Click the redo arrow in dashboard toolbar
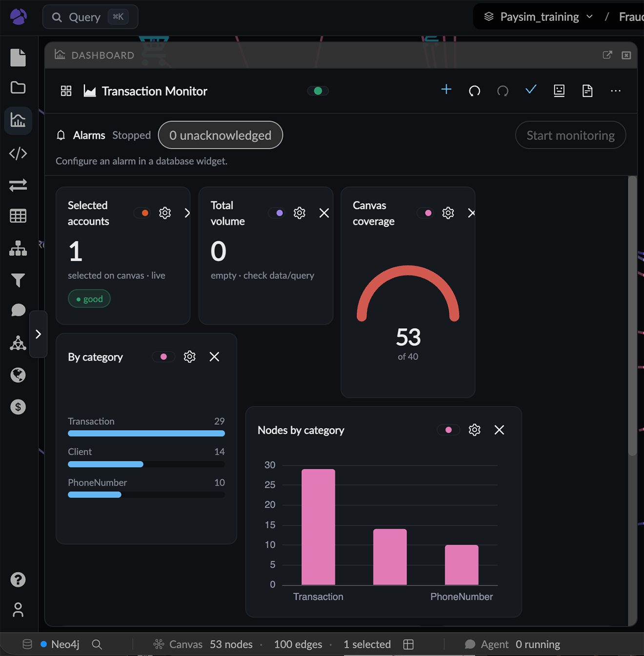 point(503,91)
